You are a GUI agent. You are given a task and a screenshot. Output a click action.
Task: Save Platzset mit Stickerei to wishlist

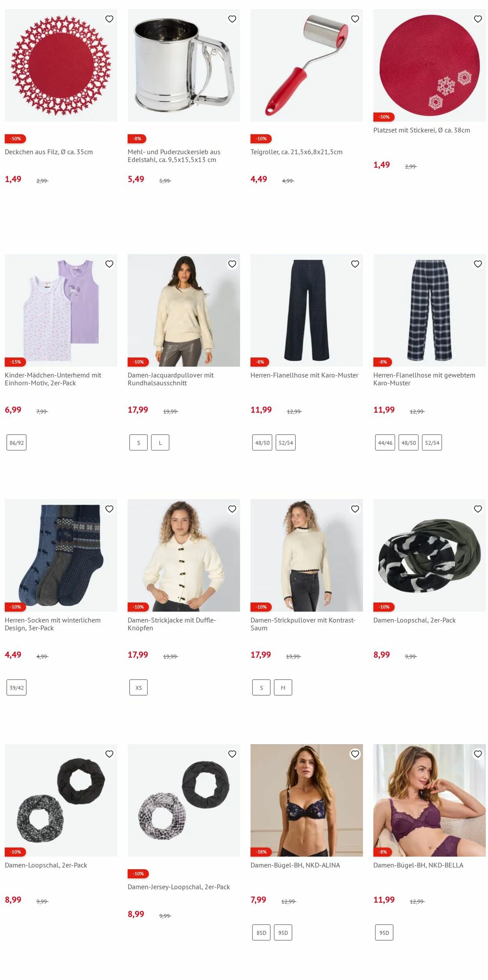coord(478,19)
